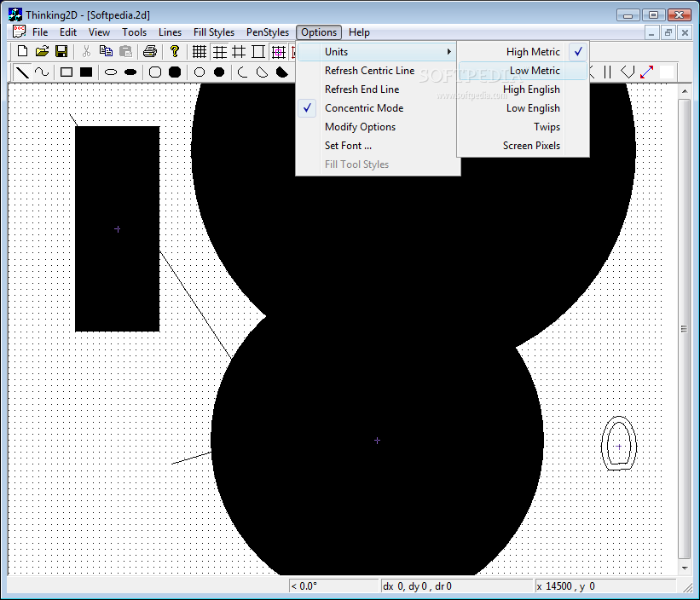
Task: Select the wavy Curve tool
Action: (x=42, y=72)
